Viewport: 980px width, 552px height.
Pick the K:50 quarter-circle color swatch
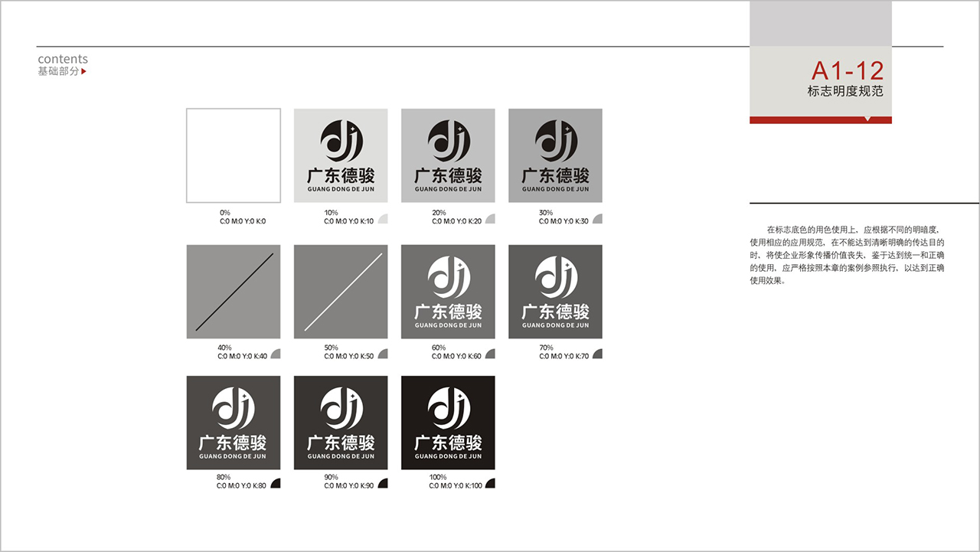[383, 354]
